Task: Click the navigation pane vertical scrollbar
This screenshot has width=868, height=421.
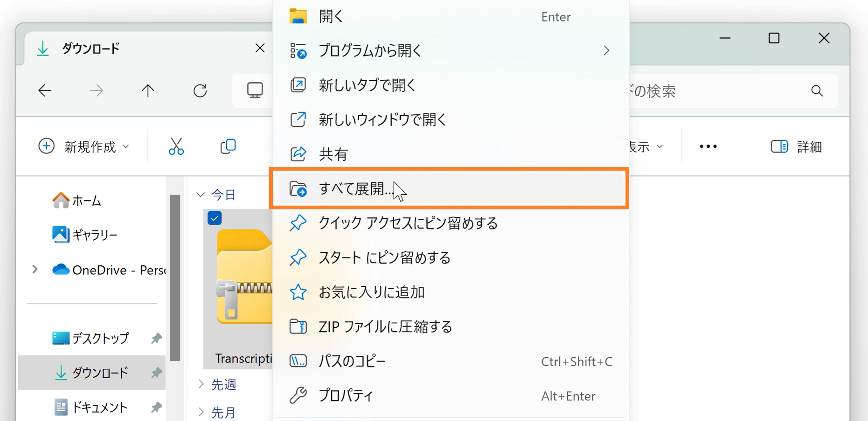Action: point(175,277)
